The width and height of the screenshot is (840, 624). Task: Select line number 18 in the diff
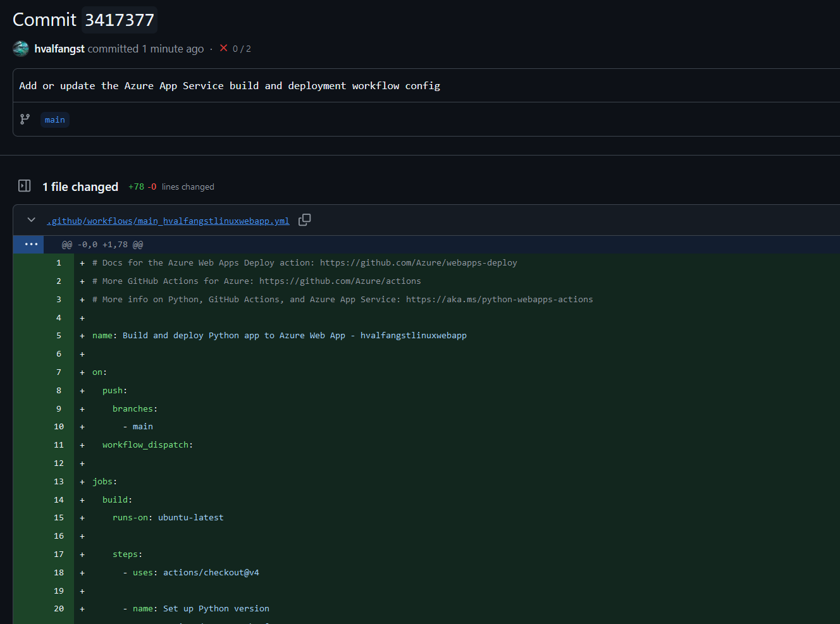pyautogui.click(x=59, y=573)
